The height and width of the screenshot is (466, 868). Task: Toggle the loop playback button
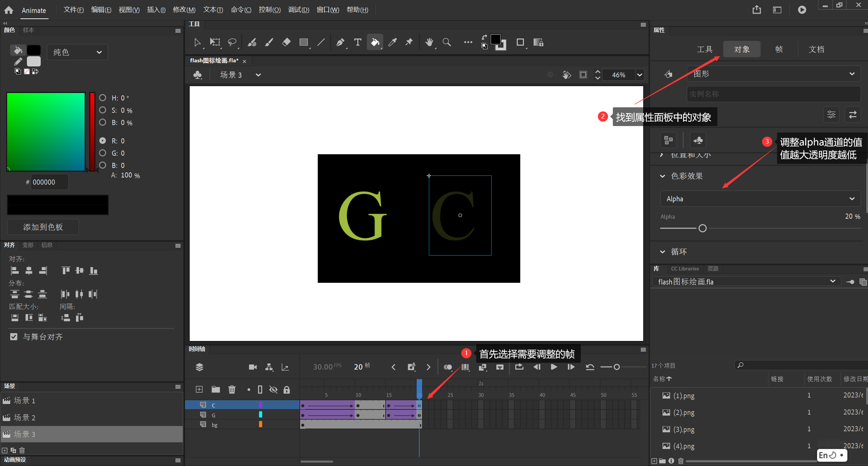tap(519, 367)
